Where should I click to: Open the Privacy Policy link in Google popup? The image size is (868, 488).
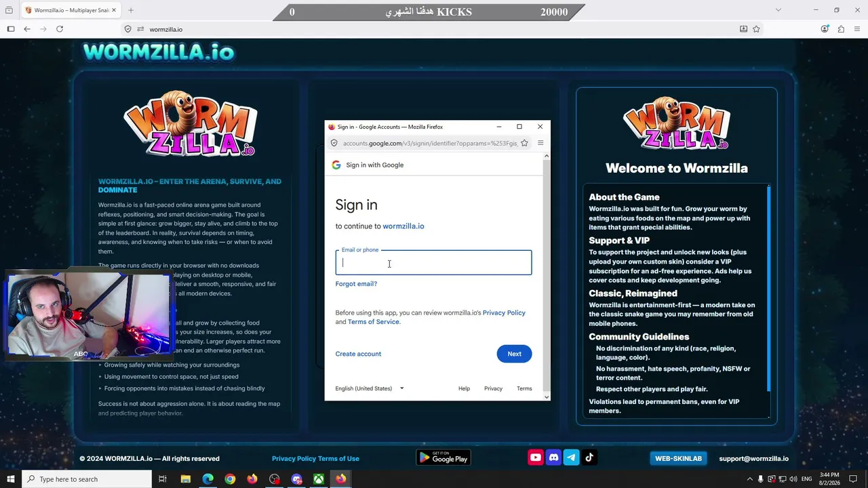(504, 313)
